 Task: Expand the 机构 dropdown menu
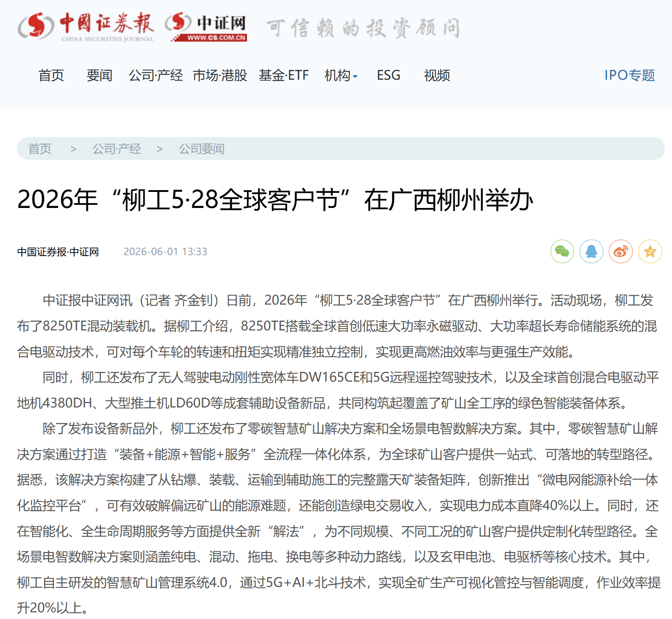click(341, 75)
